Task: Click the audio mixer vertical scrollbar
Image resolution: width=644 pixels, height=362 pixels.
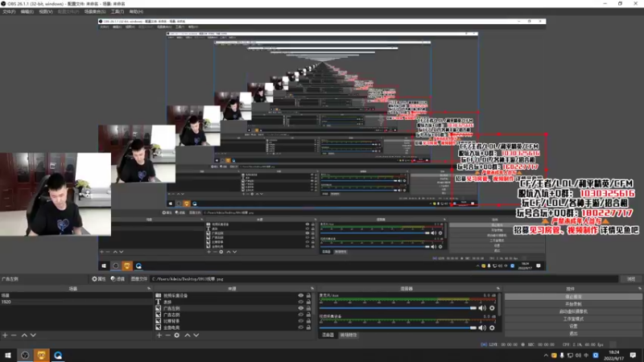Action: pyautogui.click(x=499, y=306)
